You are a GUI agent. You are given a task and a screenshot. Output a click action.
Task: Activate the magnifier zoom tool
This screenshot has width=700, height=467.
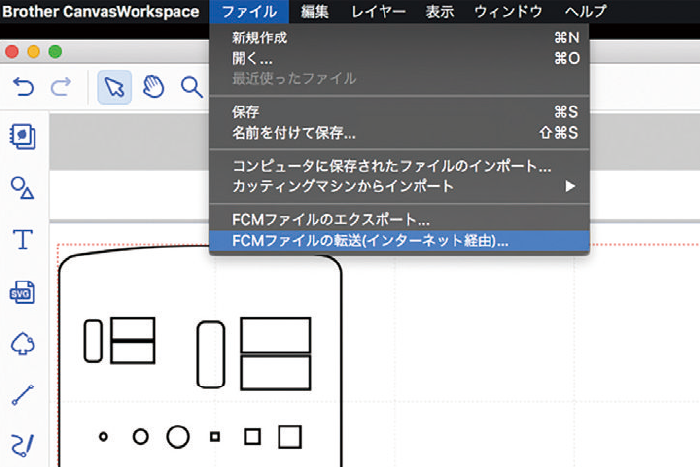(x=192, y=87)
